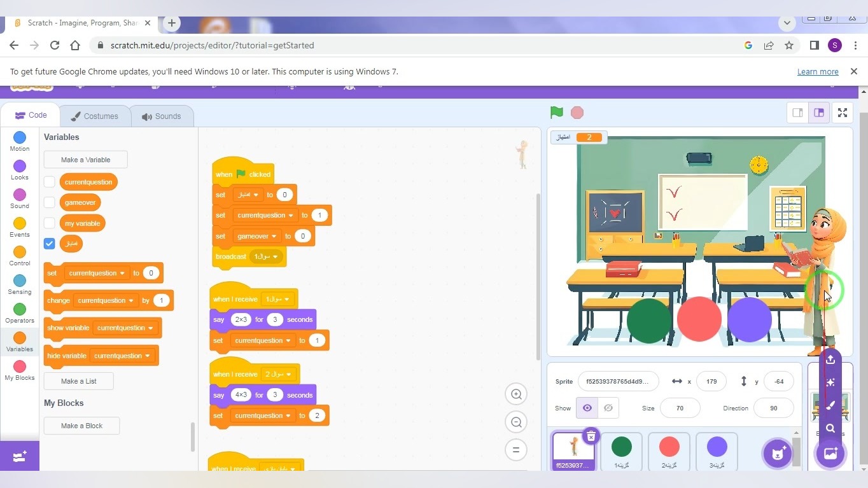Viewport: 868px width, 488px height.
Task: Toggle the currentquestion variable monitor checkbox
Action: [50, 182]
